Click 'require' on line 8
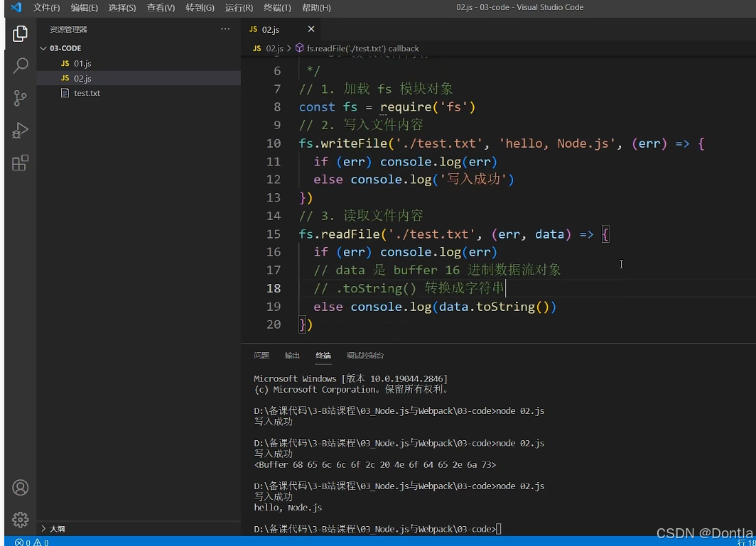The height and width of the screenshot is (546, 756). pos(406,107)
